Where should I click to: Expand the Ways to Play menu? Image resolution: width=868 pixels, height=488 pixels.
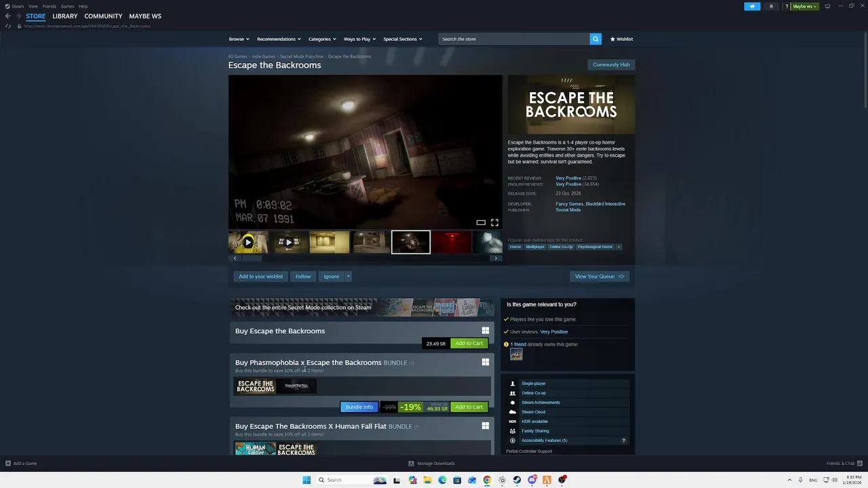[x=359, y=39]
